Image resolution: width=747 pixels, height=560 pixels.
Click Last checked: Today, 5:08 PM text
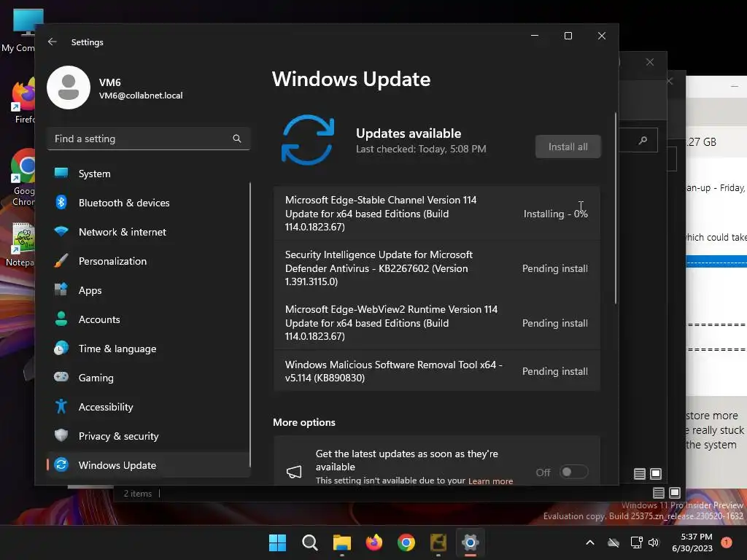[x=421, y=149]
